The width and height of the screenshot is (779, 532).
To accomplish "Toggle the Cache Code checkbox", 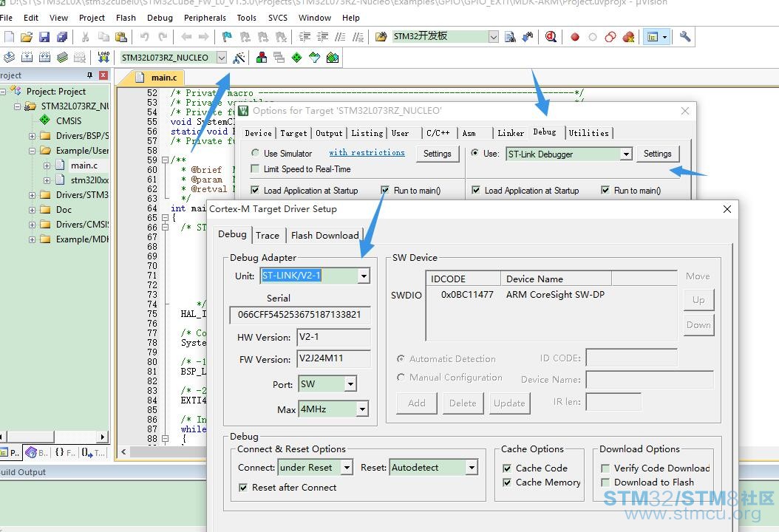I will click(507, 468).
